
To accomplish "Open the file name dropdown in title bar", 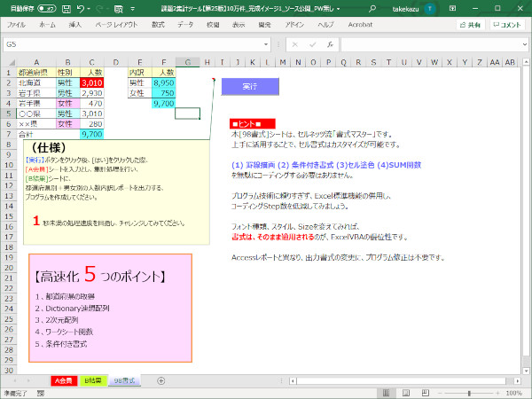I will (x=339, y=9).
